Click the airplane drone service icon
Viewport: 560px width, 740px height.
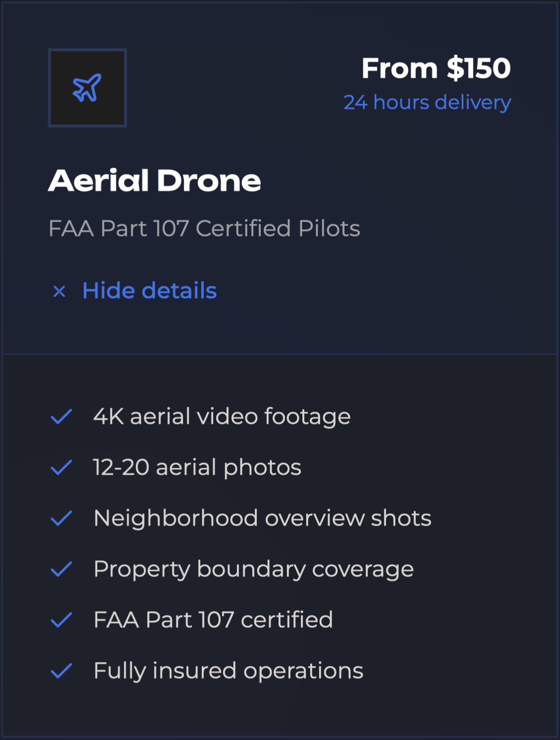click(87, 88)
